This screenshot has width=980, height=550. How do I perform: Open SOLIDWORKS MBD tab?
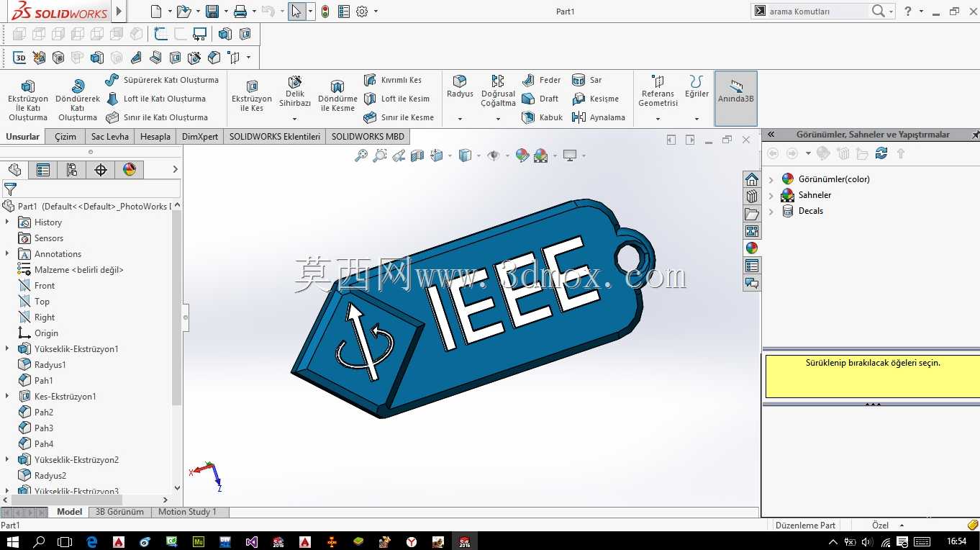click(368, 137)
